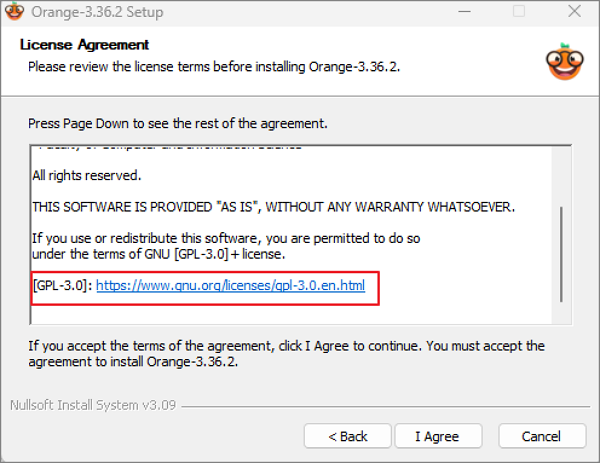Viewport: 600px width, 463px height.
Task: Minimize the Orange Setup window
Action: (x=464, y=11)
